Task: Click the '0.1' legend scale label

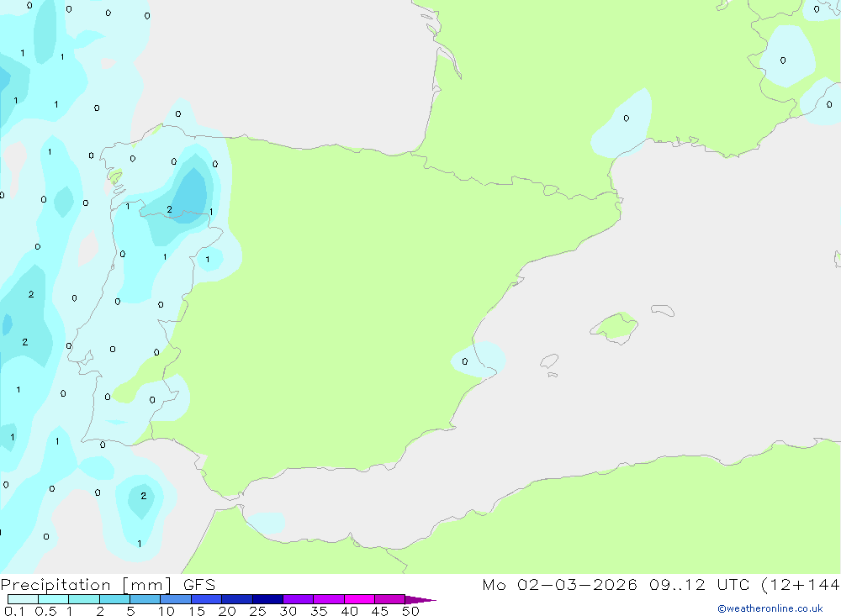Action: [x=14, y=611]
